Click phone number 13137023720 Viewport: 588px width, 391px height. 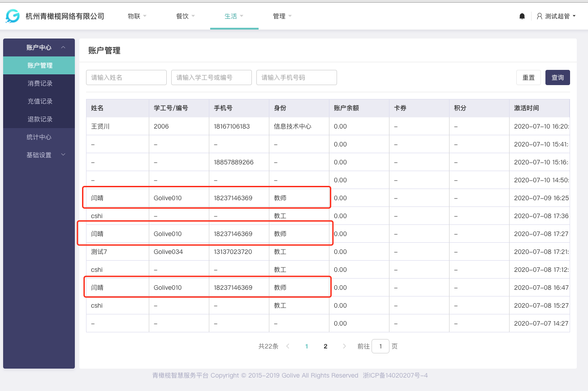pyautogui.click(x=233, y=252)
